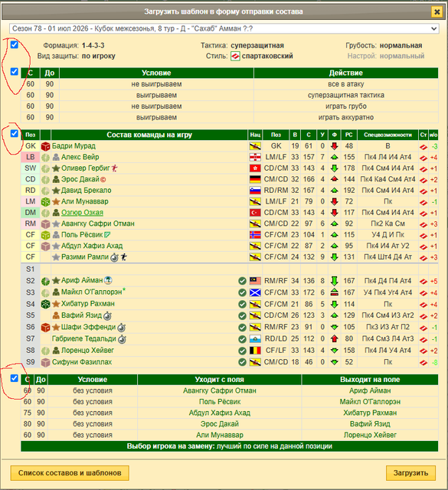Open player Алекс Вейр profile
The image size is (448, 490).
80,157
